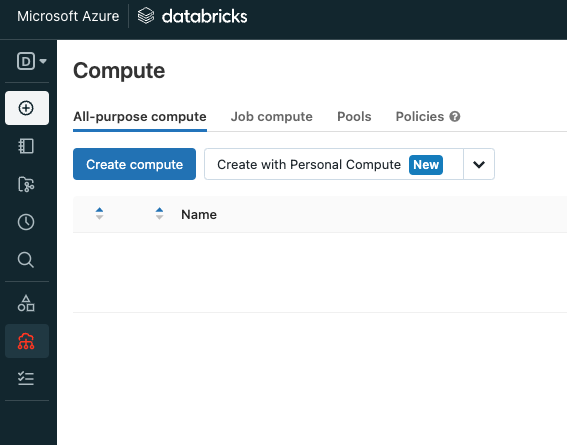The width and height of the screenshot is (567, 445).
Task: Expand the persona switcher D dropdown
Action: click(31, 61)
